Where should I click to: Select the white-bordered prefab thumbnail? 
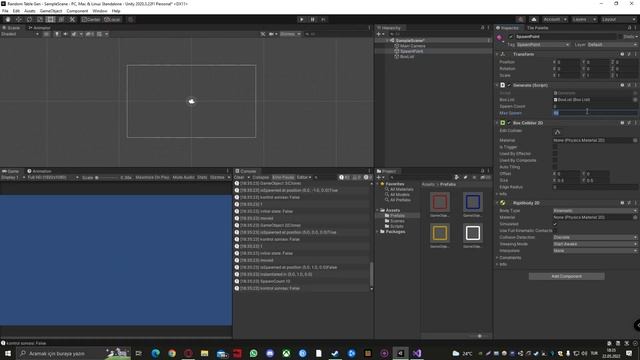point(473,233)
